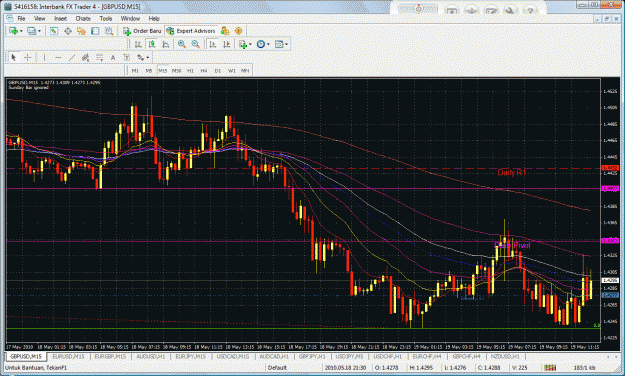Expand the Profiles dropdown arrow
Viewport: 625px width, 376px height.
39,31
